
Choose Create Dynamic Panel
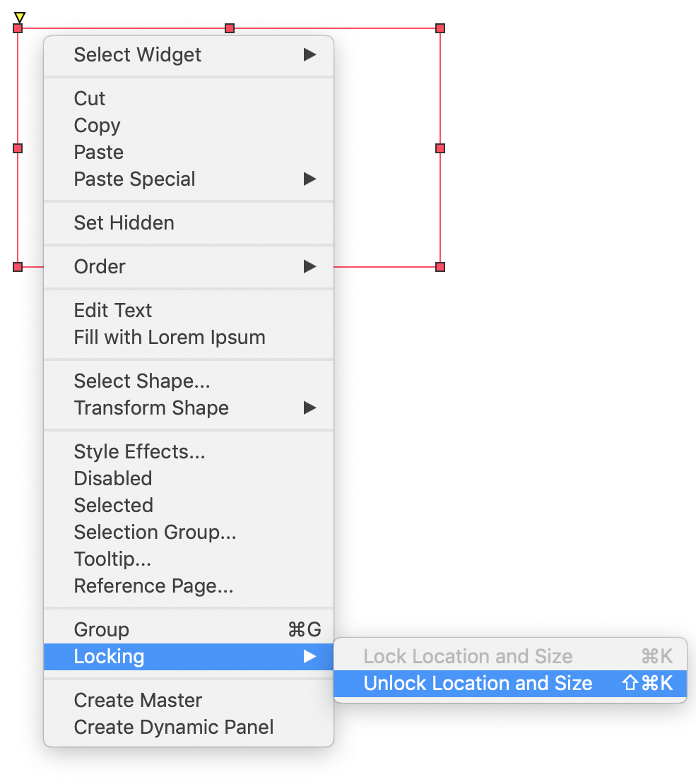click(174, 727)
